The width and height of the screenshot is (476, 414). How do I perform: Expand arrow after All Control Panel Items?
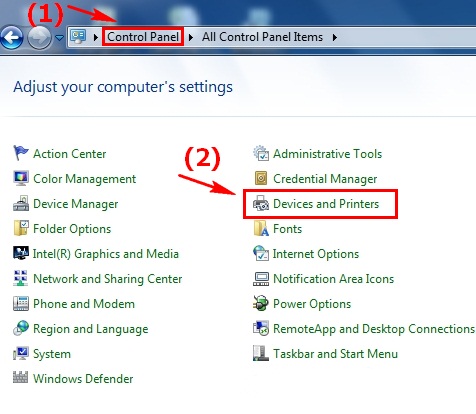335,37
